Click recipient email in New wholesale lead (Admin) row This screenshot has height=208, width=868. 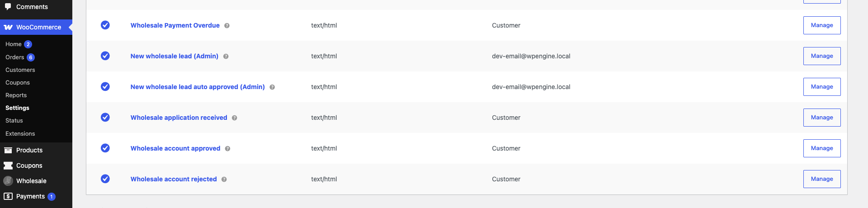tap(531, 56)
